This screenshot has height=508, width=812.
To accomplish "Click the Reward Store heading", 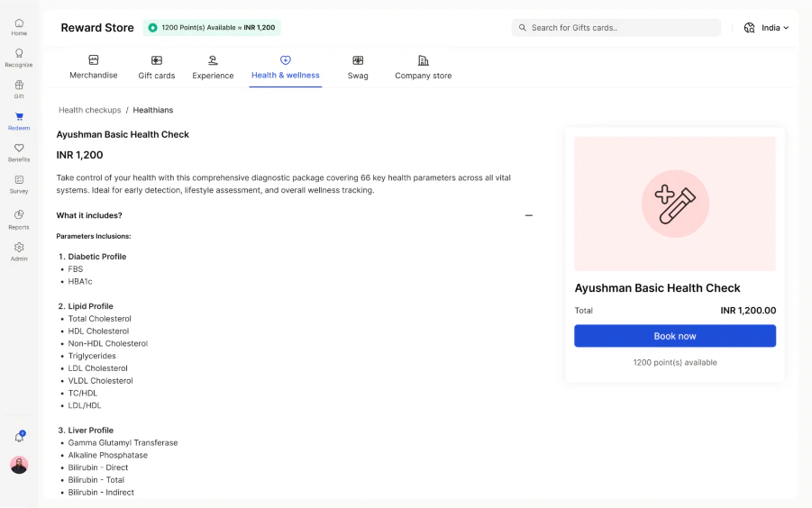I will pyautogui.click(x=97, y=28).
